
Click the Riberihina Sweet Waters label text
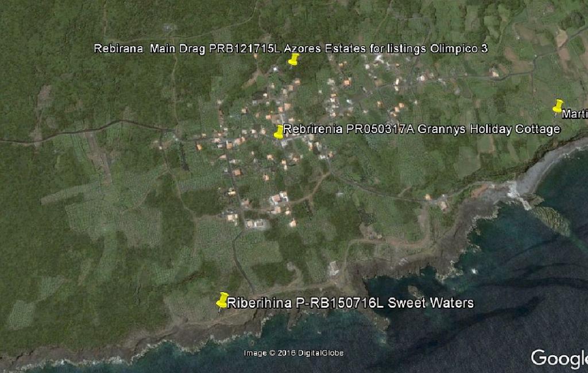coord(350,303)
